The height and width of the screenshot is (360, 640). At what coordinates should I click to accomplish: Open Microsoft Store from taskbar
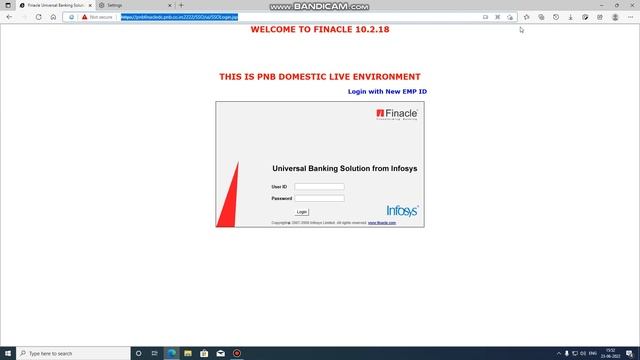pyautogui.click(x=204, y=353)
